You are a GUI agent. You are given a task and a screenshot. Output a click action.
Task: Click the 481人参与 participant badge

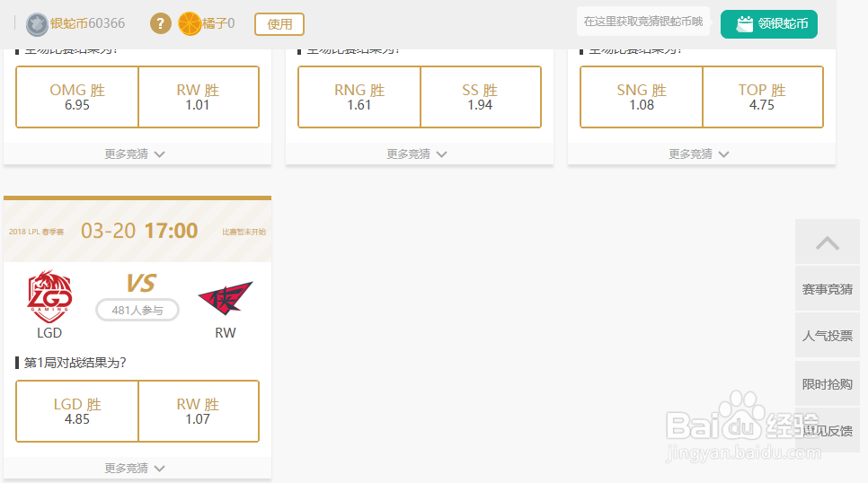[x=137, y=310]
